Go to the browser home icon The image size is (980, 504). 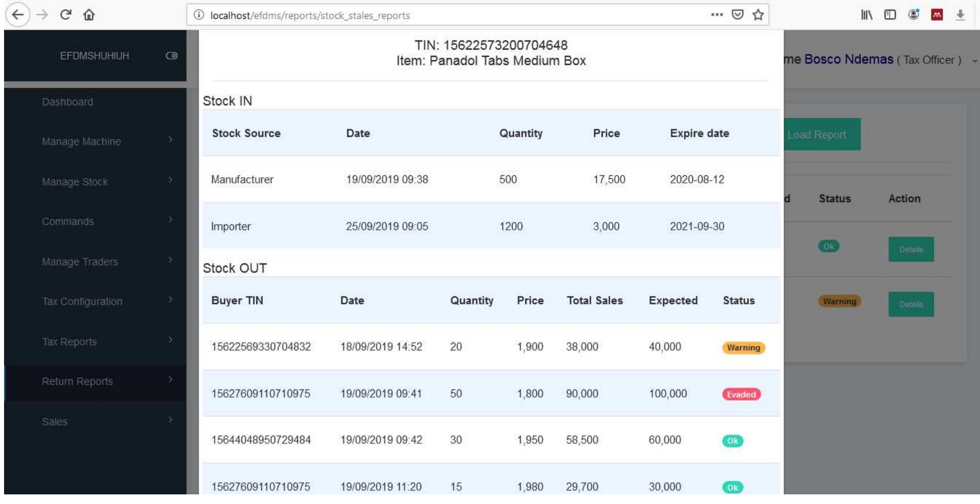(x=89, y=15)
